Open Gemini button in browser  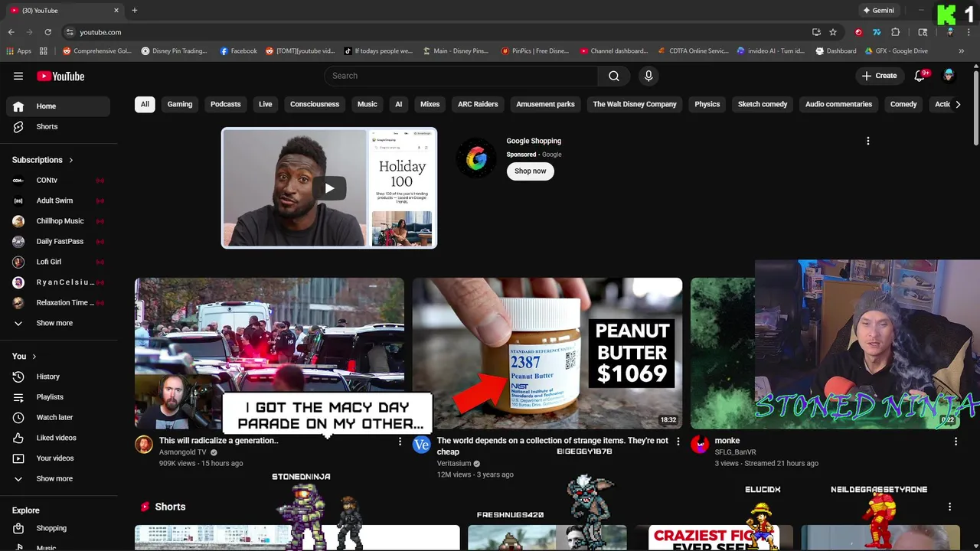(x=878, y=11)
